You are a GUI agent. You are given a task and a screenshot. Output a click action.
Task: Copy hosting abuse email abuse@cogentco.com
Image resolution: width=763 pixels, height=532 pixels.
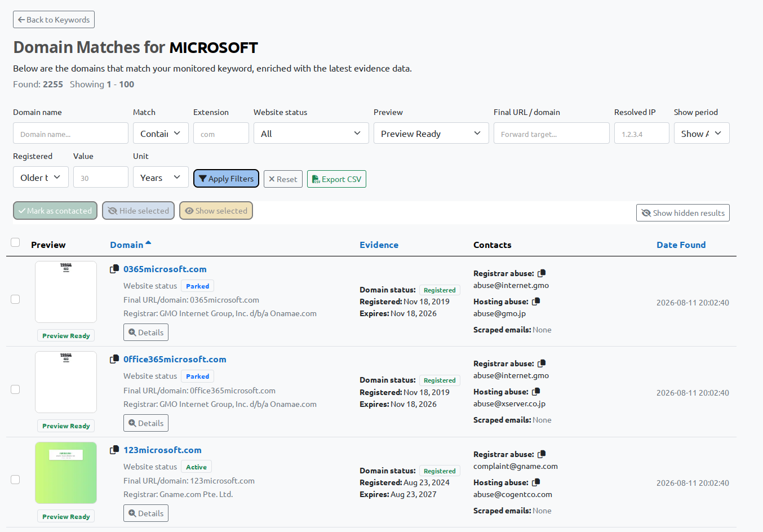tap(536, 482)
